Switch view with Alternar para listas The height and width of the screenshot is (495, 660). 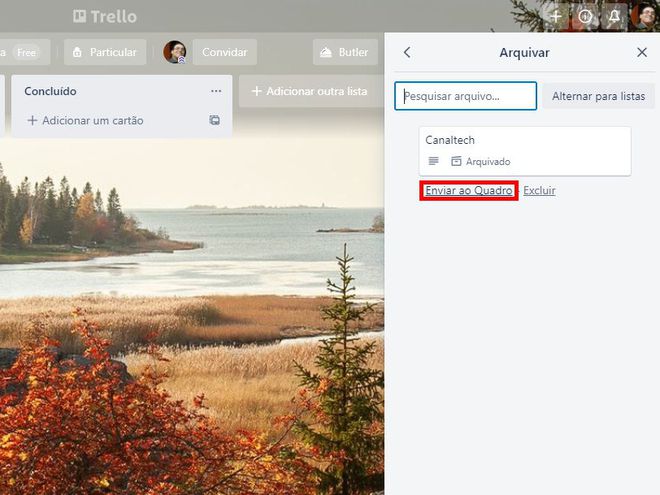point(598,96)
